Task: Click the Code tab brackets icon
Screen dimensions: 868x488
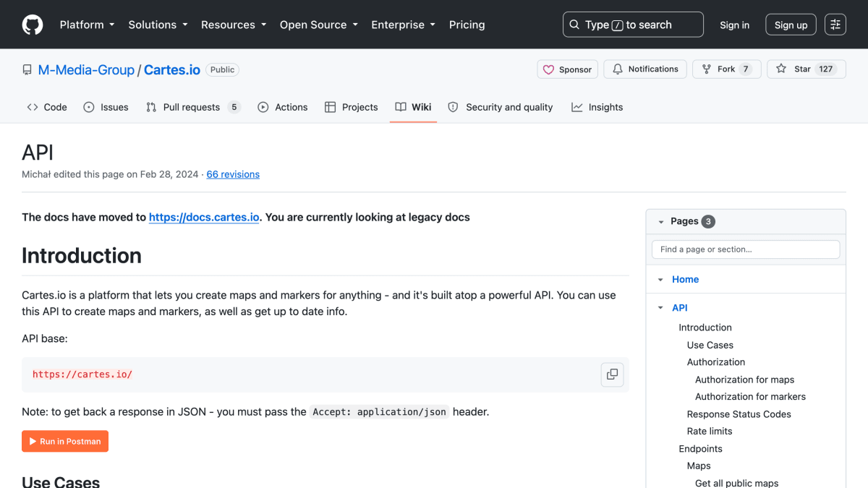Action: click(33, 107)
